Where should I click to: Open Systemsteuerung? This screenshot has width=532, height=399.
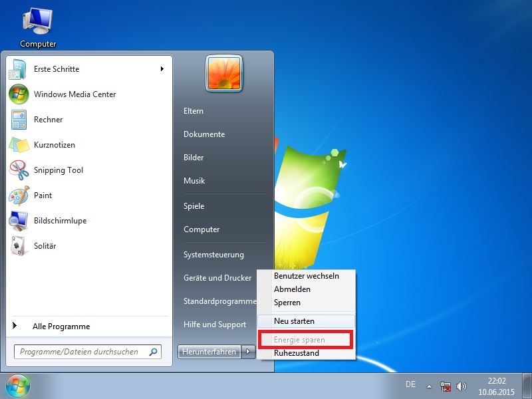213,255
